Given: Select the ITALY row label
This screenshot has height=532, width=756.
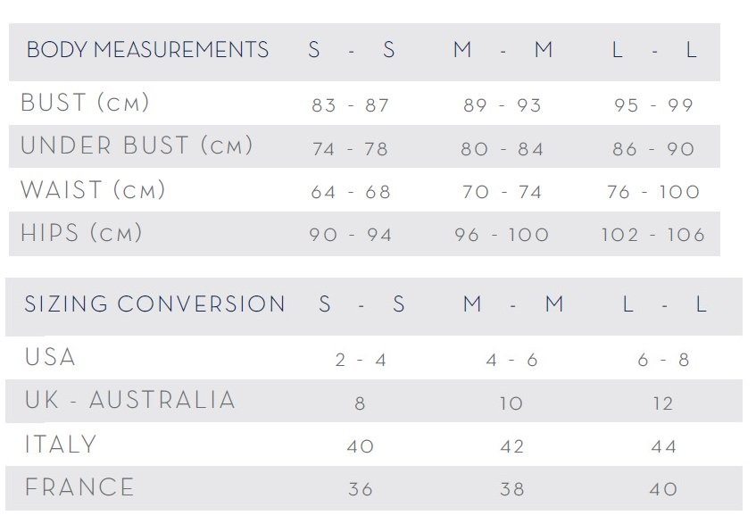Looking at the screenshot, I should pos(61,444).
